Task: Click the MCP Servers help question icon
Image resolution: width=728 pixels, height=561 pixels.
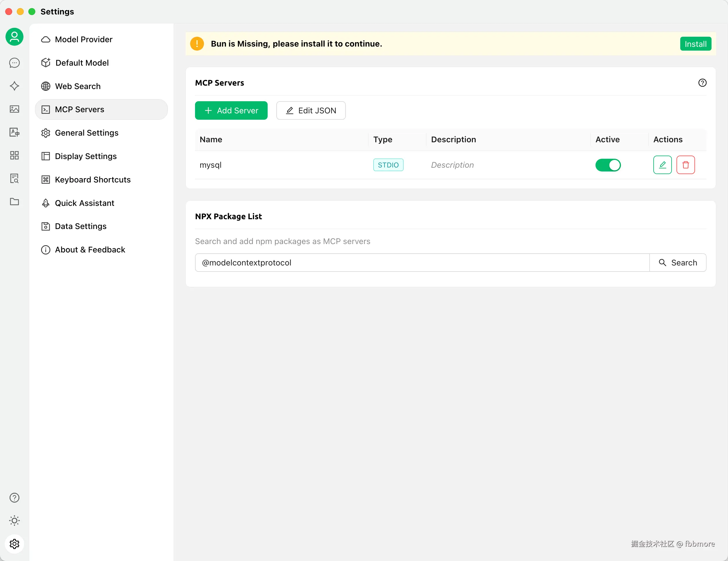Action: pos(702,83)
